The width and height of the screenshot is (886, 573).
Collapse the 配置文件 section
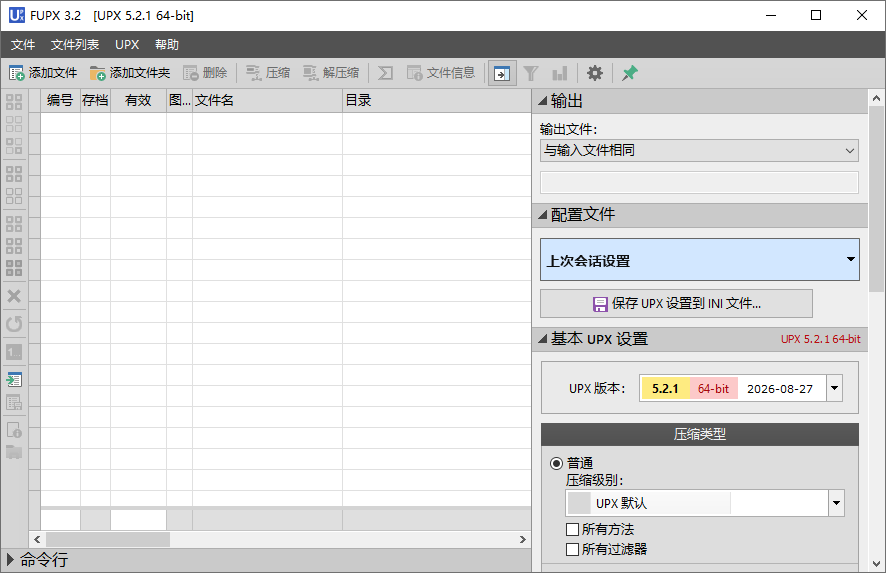coord(543,215)
